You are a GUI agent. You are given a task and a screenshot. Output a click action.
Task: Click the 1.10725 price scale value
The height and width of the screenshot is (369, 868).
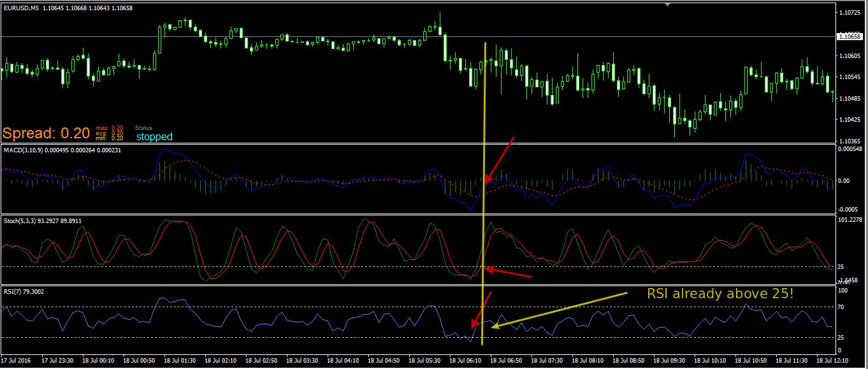pyautogui.click(x=851, y=13)
